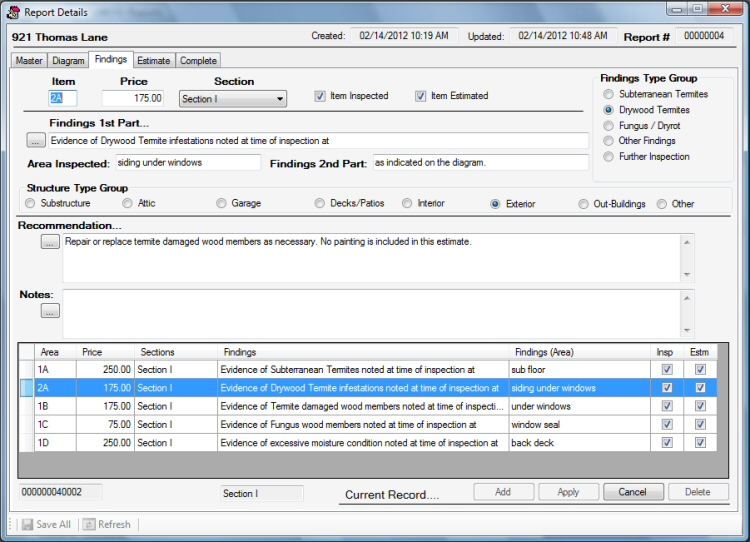Toggle the Item Inspected checkbox

(x=320, y=96)
